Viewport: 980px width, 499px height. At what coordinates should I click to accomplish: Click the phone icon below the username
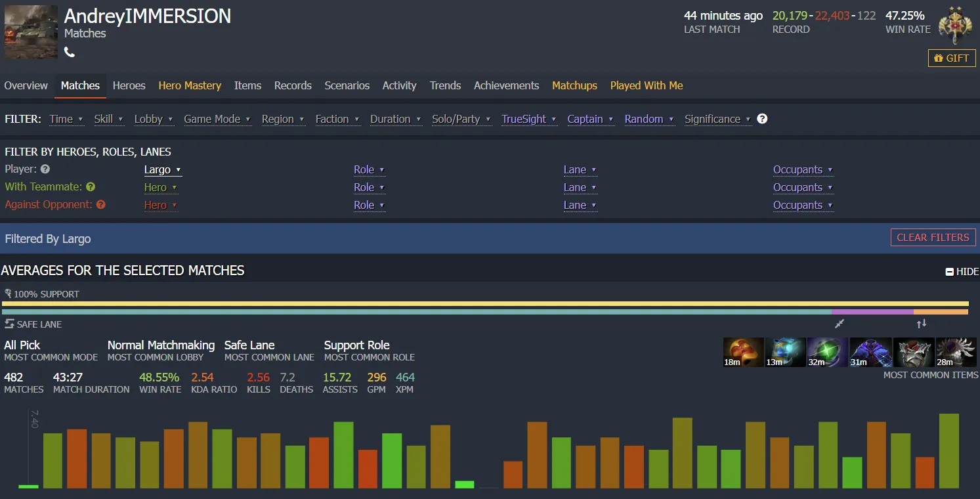(70, 53)
